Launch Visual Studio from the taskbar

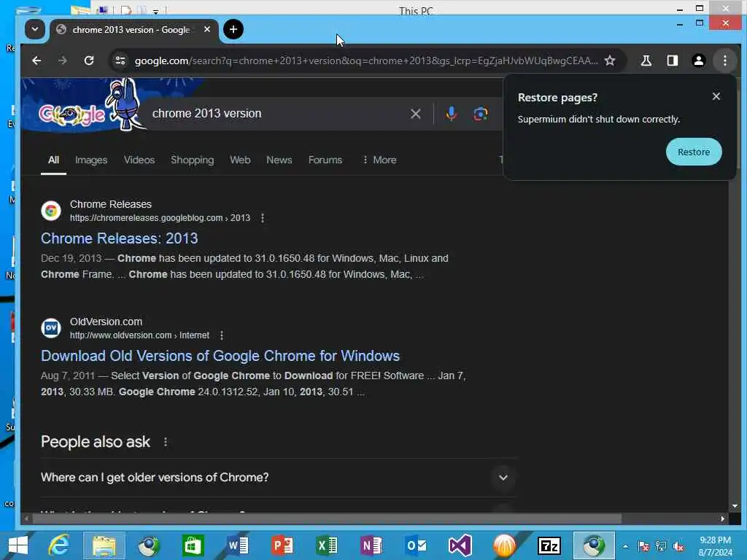pyautogui.click(x=460, y=545)
